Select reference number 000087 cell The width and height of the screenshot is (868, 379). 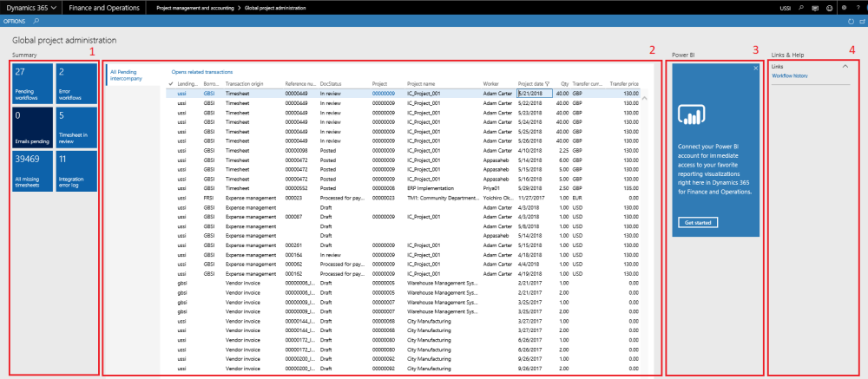pyautogui.click(x=293, y=216)
